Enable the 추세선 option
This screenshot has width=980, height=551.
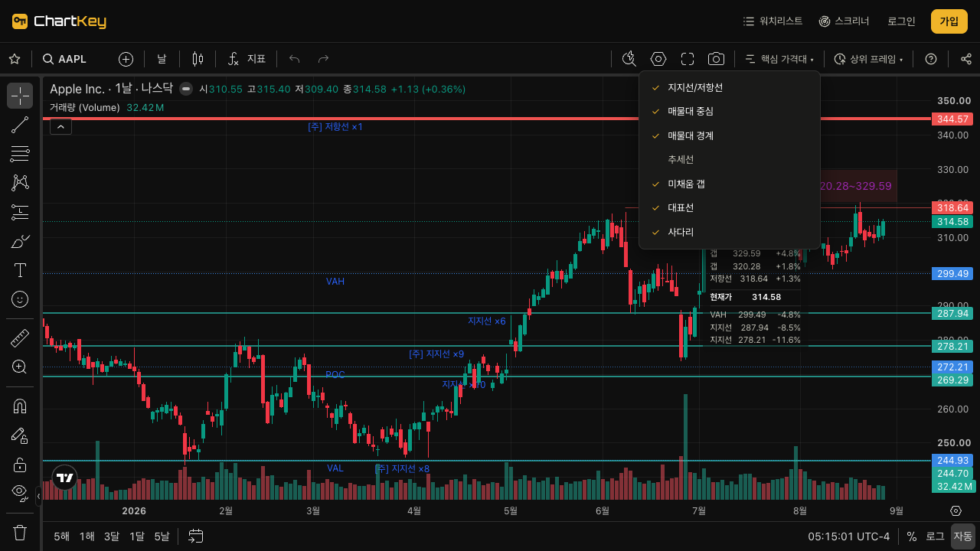[730, 160]
